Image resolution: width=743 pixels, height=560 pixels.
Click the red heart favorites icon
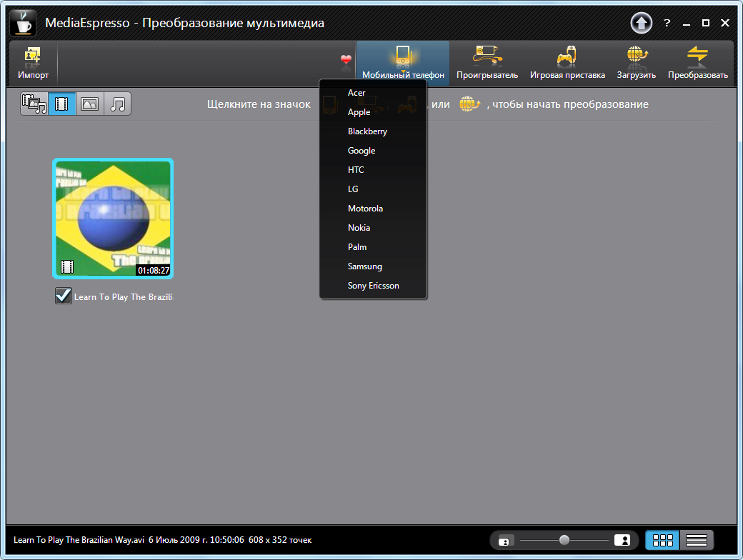346,60
